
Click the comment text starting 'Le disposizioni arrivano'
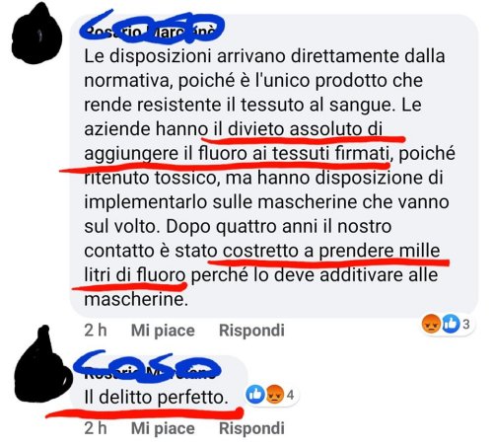[269, 178]
